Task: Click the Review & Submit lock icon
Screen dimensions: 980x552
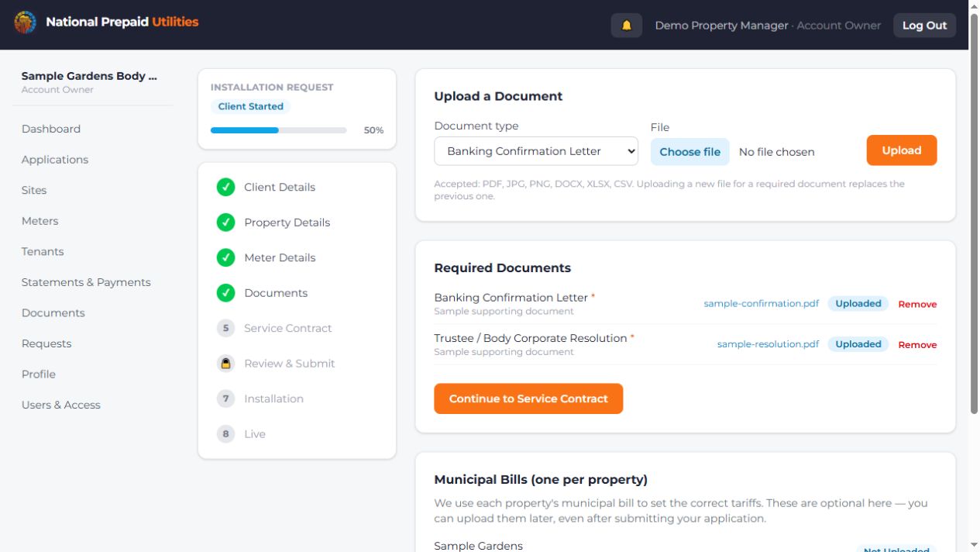Action: (225, 364)
